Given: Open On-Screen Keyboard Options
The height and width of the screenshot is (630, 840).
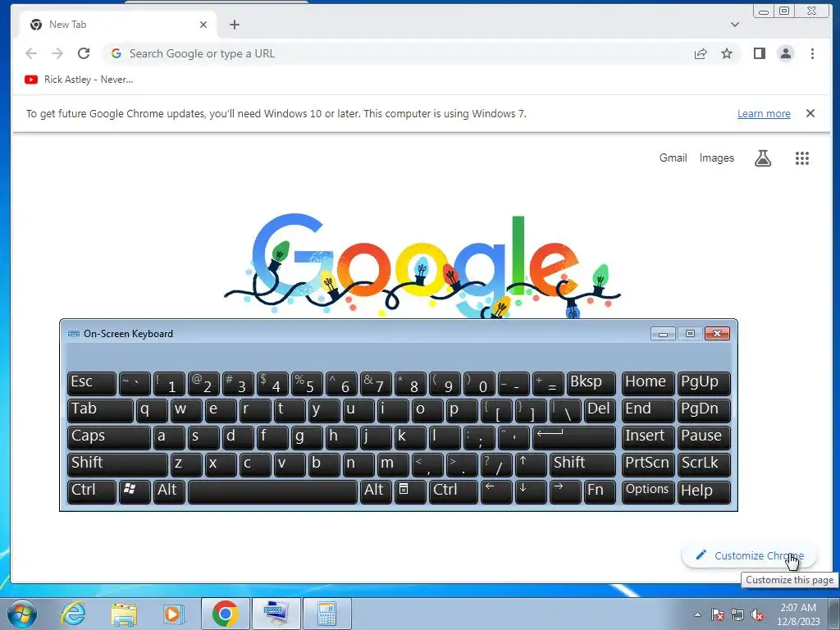Looking at the screenshot, I should click(x=648, y=491).
